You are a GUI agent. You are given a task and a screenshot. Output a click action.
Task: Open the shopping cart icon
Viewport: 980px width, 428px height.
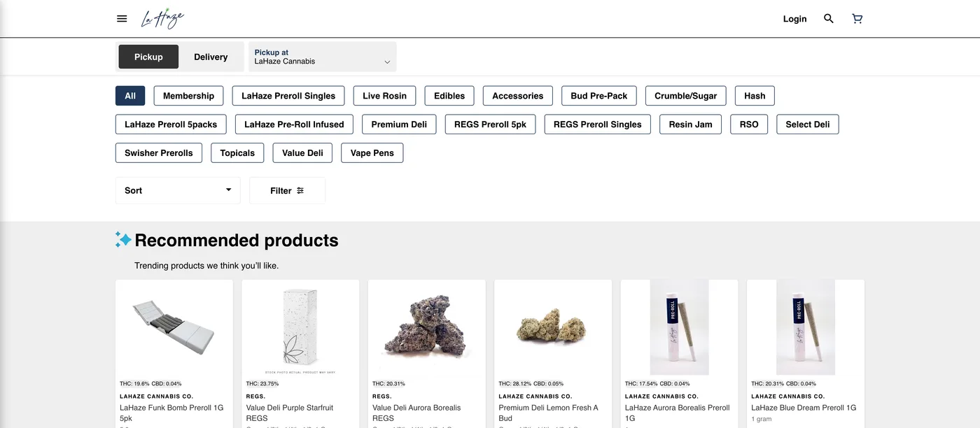pyautogui.click(x=857, y=19)
